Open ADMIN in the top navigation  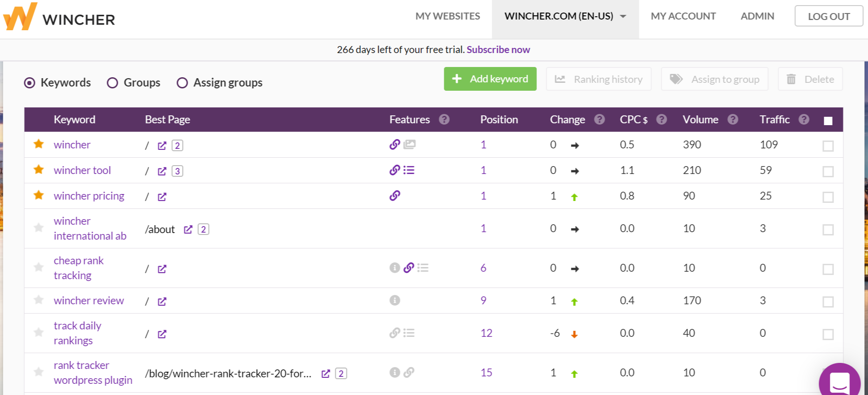point(757,16)
